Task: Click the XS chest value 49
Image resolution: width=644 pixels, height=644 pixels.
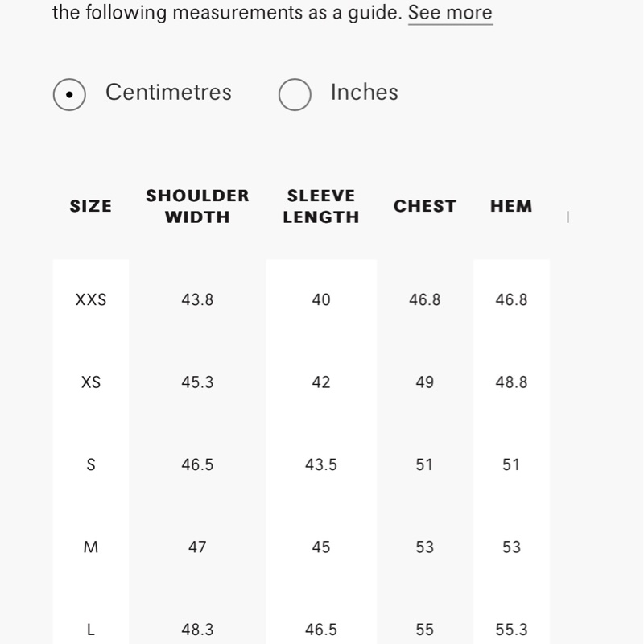Action: click(425, 382)
